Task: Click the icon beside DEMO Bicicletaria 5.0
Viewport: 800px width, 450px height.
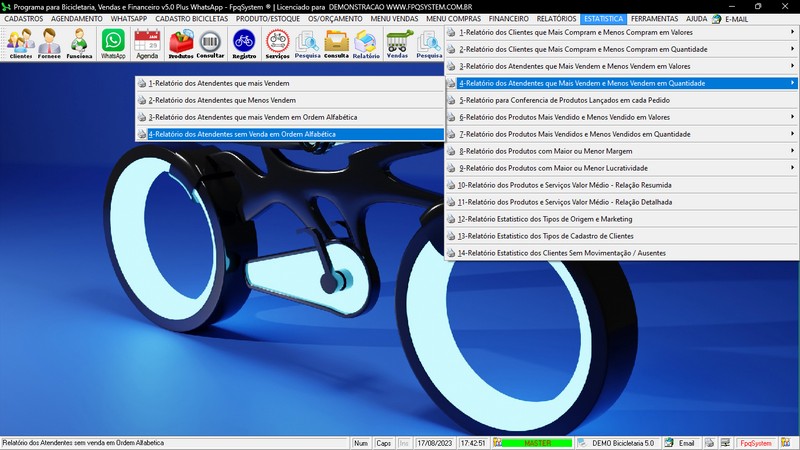Action: (x=582, y=443)
